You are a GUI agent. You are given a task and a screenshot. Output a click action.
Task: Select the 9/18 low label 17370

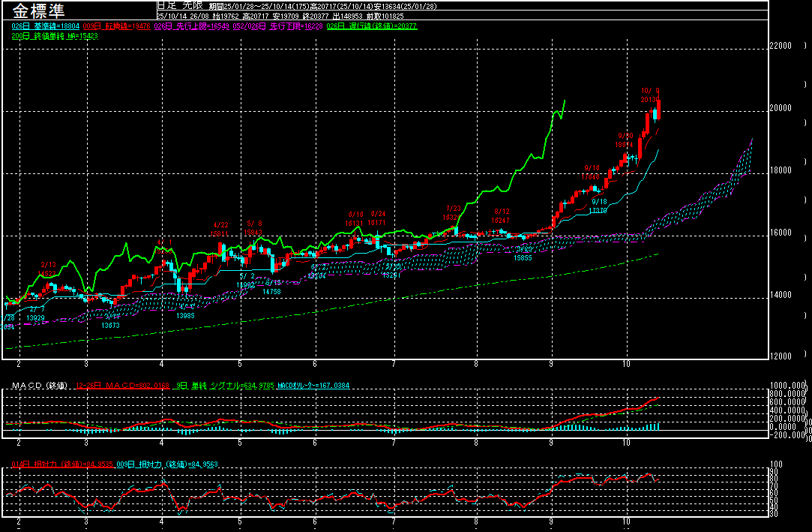pos(598,211)
